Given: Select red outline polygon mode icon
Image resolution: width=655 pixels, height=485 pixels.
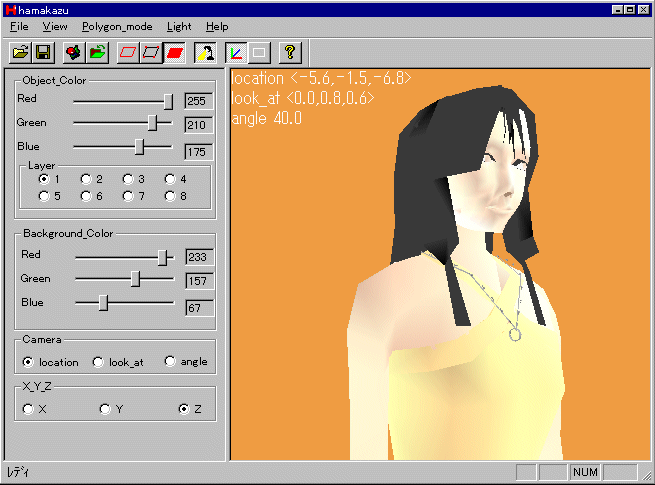Looking at the screenshot, I should (x=128, y=53).
